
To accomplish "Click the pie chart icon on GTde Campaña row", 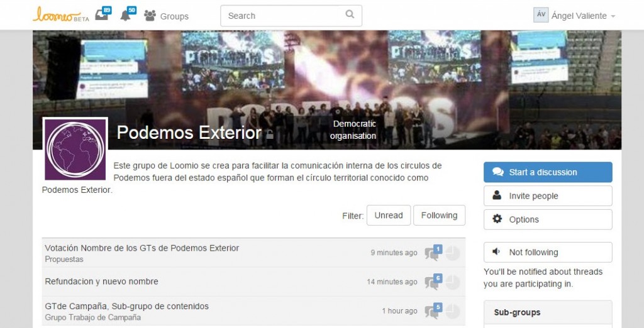I will coord(452,312).
